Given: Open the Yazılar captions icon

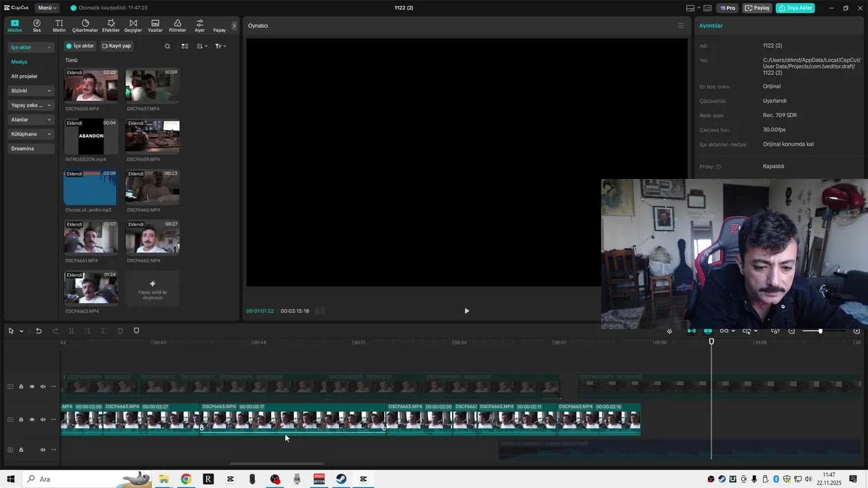Looking at the screenshot, I should (155, 26).
